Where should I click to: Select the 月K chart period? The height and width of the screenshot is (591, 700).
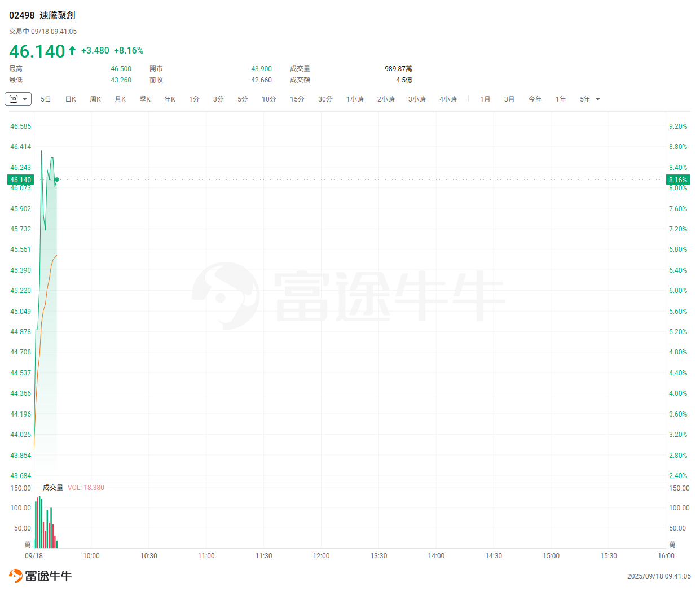[x=120, y=99]
